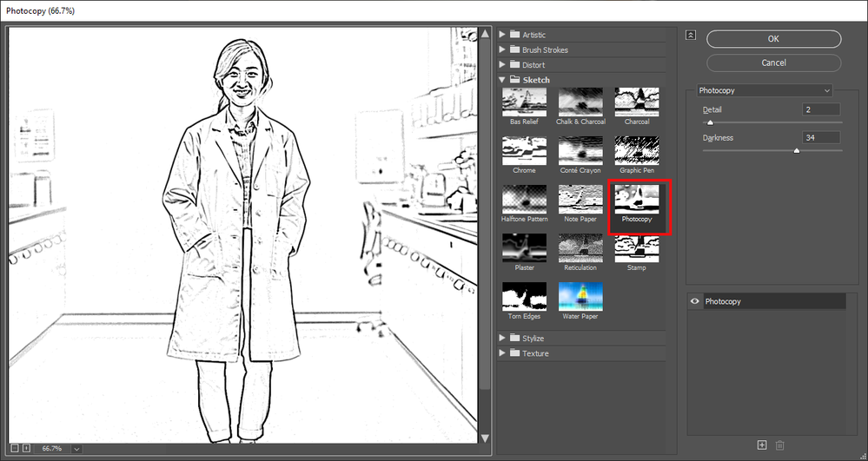Screen dimensions: 868x461
Task: Select the Water Paper filter thumbnail
Action: pyautogui.click(x=580, y=297)
